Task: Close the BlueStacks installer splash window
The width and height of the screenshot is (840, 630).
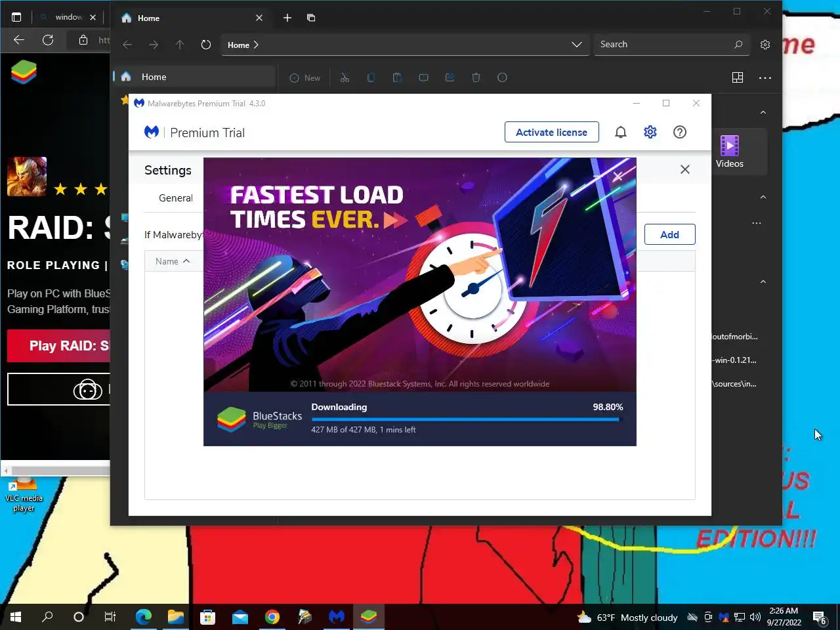Action: 618,177
